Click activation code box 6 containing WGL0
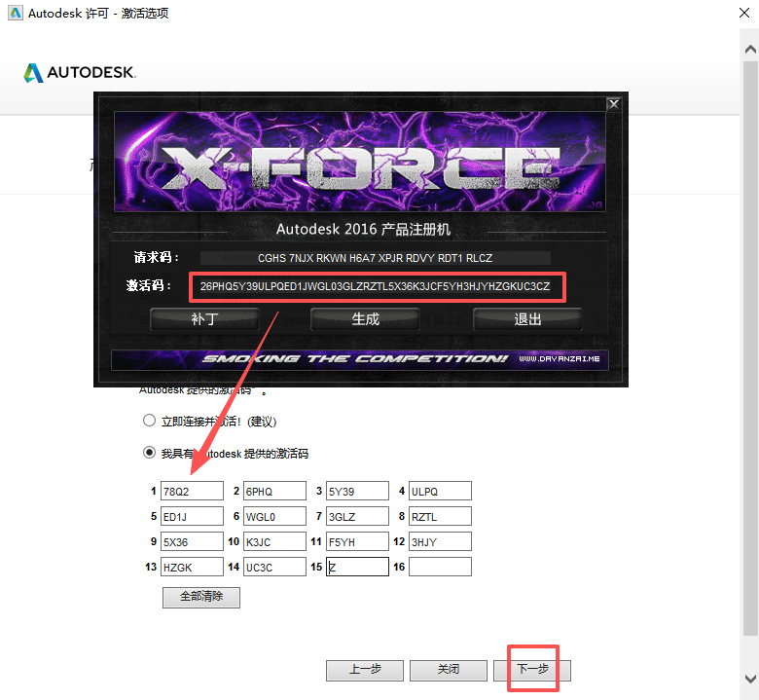 tap(274, 516)
